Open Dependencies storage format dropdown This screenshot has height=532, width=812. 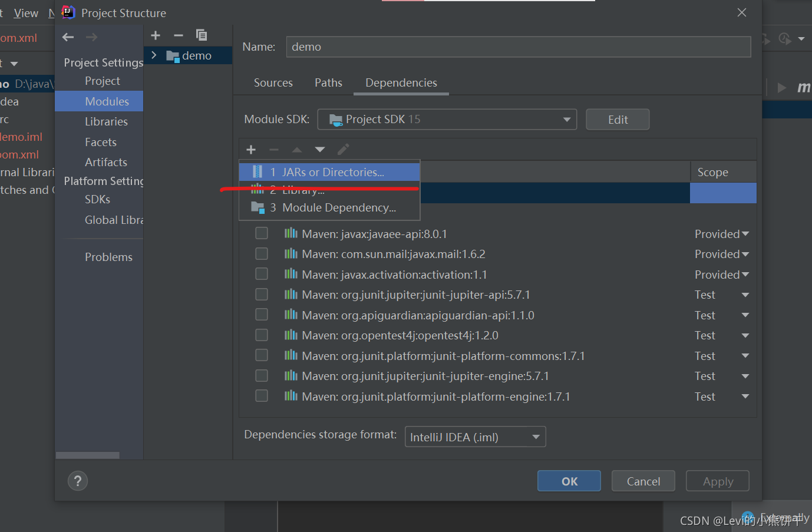pos(476,437)
